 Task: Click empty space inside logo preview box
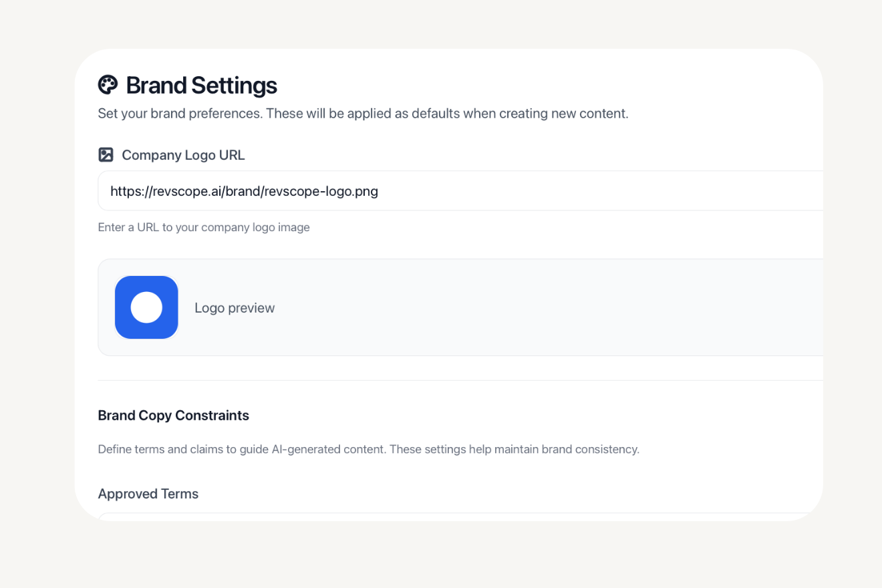pos(535,307)
